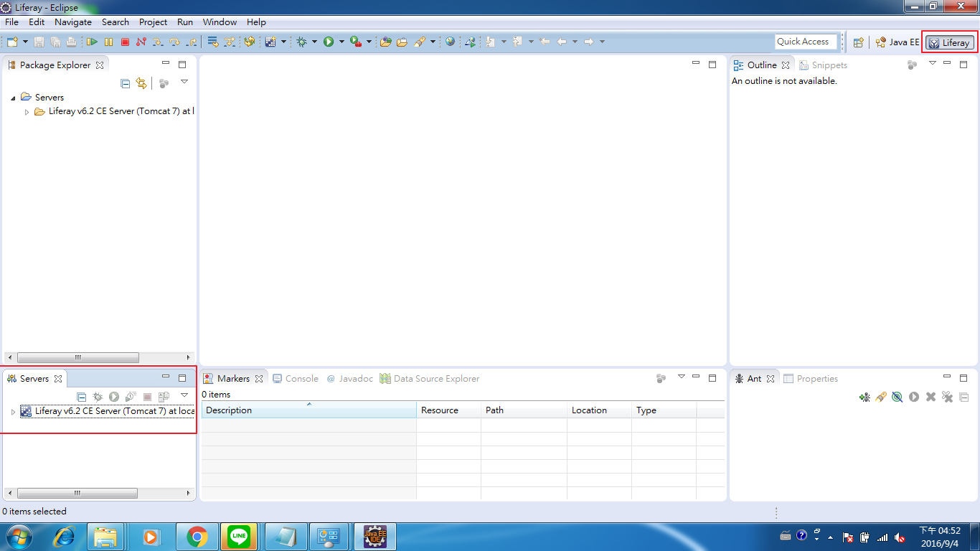Click Add Buildfiles with Search icon in Ant view
This screenshot has width=980, height=551.
882,397
